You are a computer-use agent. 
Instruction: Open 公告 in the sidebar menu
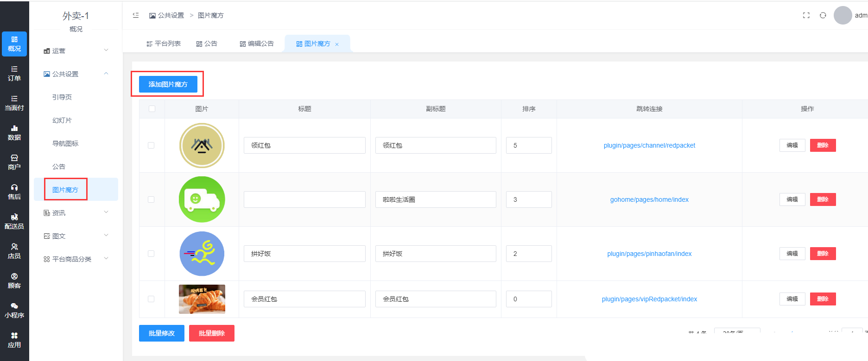59,166
